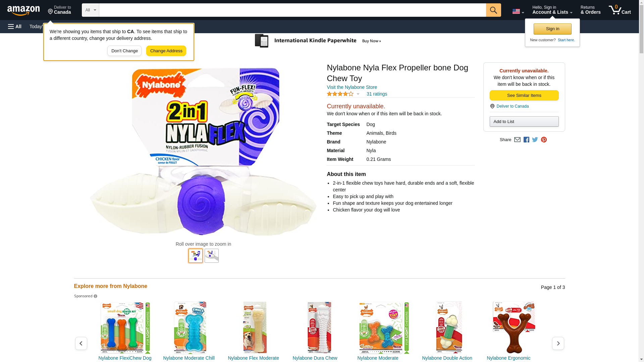Show next carousel page of Nylabone items
644x362 pixels.
558,343
